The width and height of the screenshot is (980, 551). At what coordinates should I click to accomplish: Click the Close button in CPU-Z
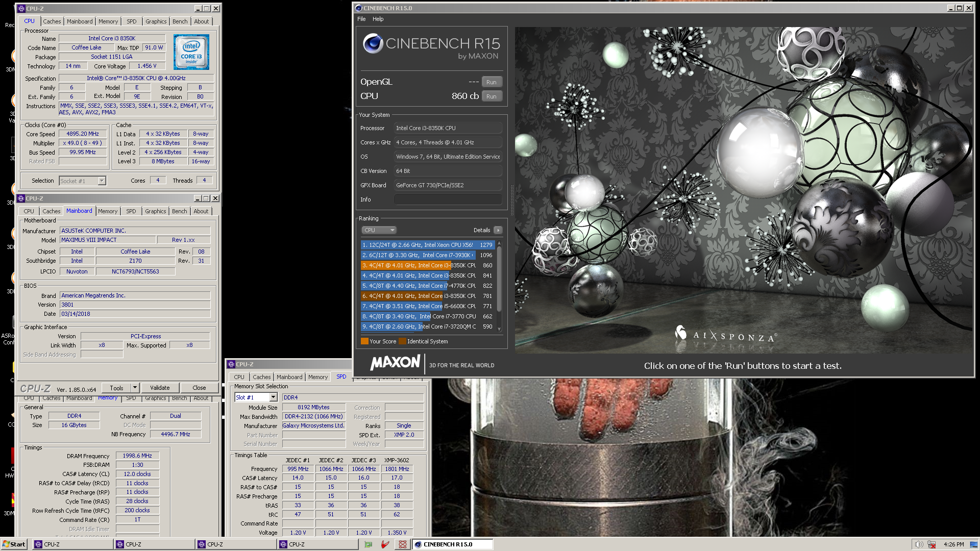(199, 388)
